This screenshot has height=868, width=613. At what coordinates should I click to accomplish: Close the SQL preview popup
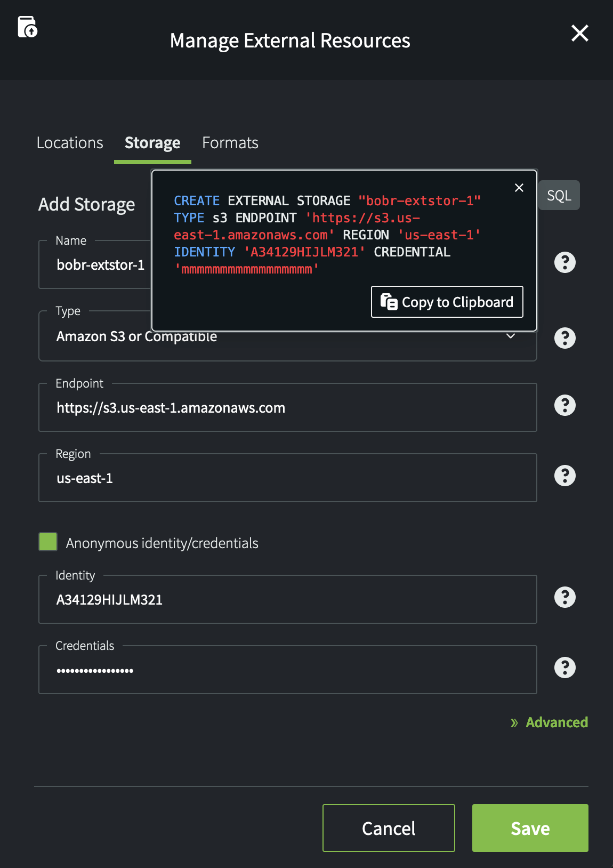coord(519,188)
